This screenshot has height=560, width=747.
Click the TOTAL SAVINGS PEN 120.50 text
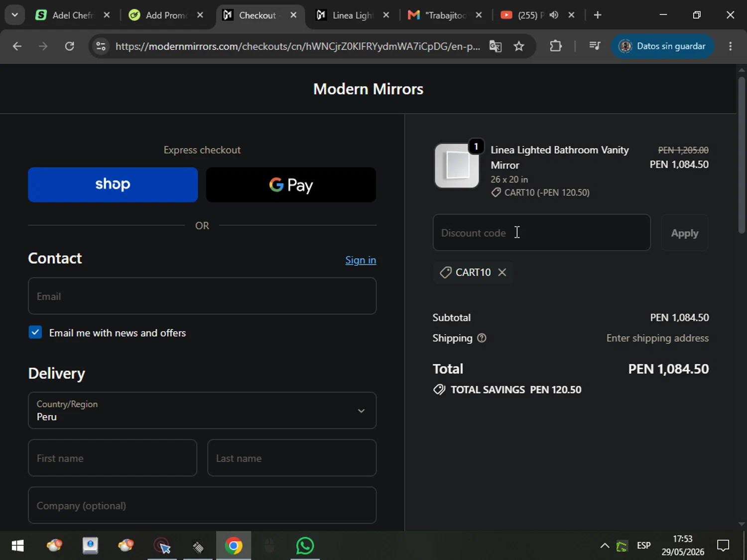pos(516,390)
